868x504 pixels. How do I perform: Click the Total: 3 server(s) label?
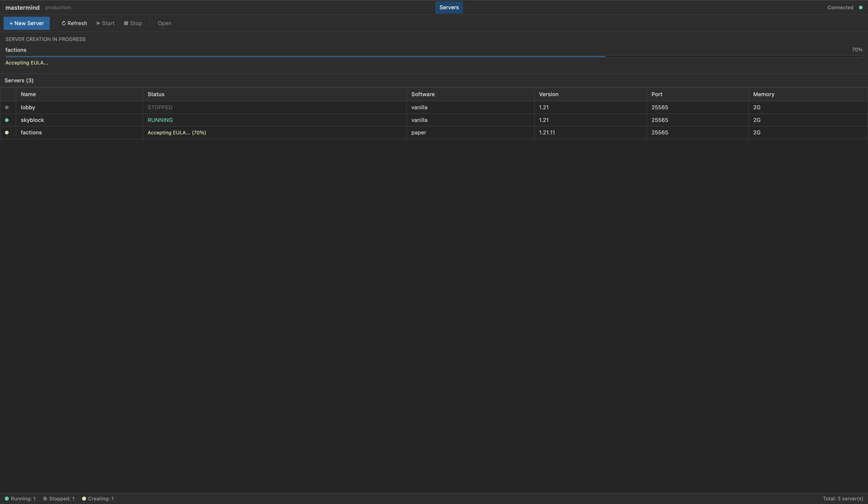tap(843, 499)
